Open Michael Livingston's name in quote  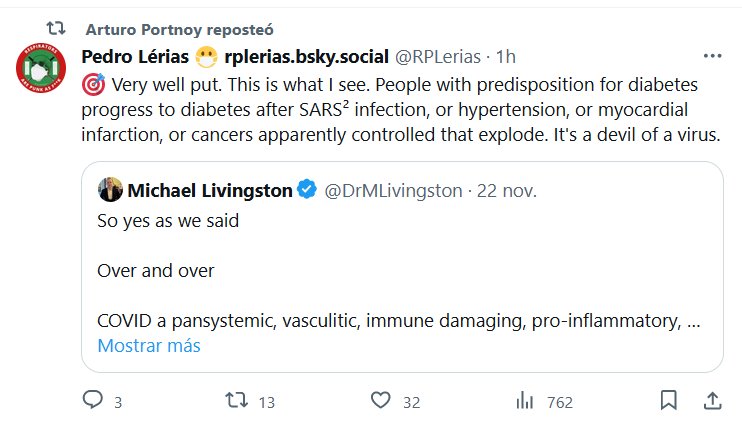pyautogui.click(x=210, y=190)
